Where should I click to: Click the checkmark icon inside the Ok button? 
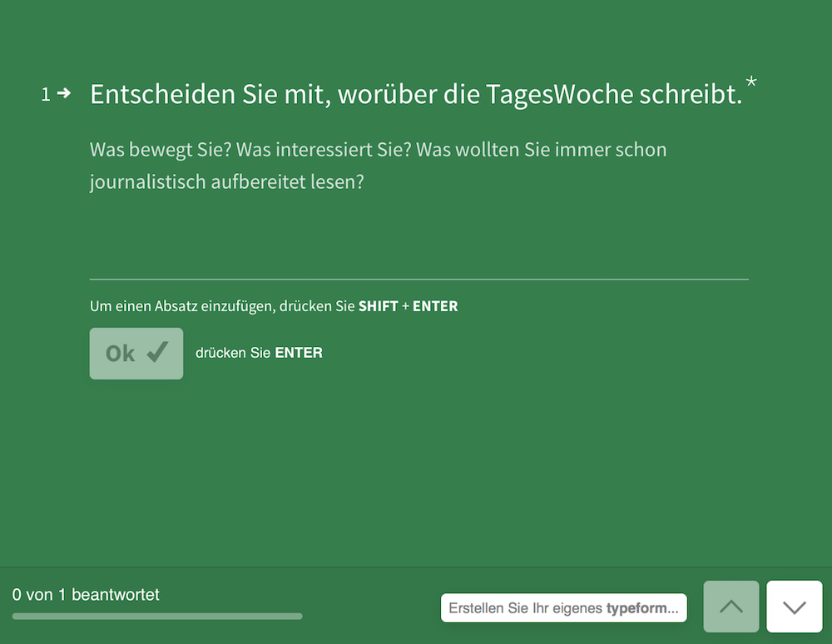157,352
